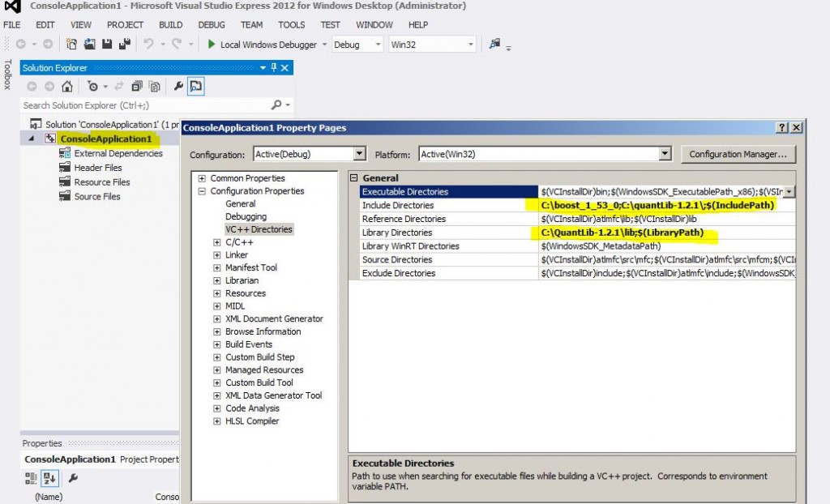Click the wrench Properties icon in Solution Explorer
This screenshot has height=504, width=830.
coord(178,87)
